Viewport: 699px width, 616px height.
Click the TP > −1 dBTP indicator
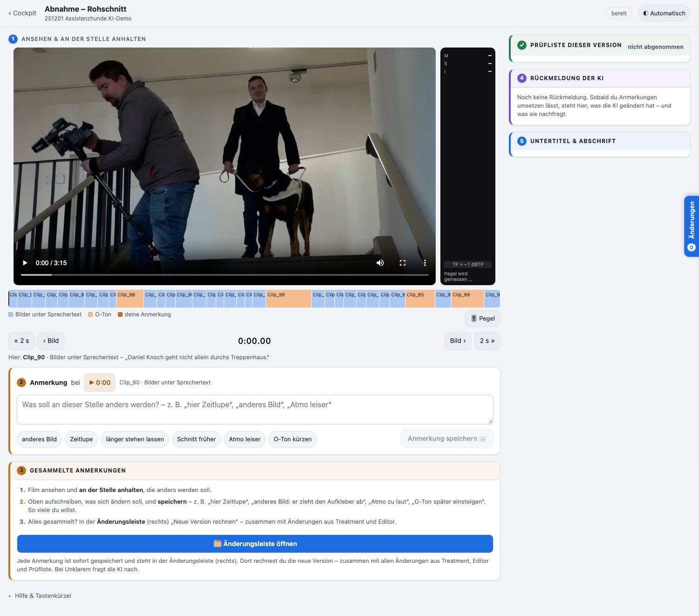tap(468, 264)
